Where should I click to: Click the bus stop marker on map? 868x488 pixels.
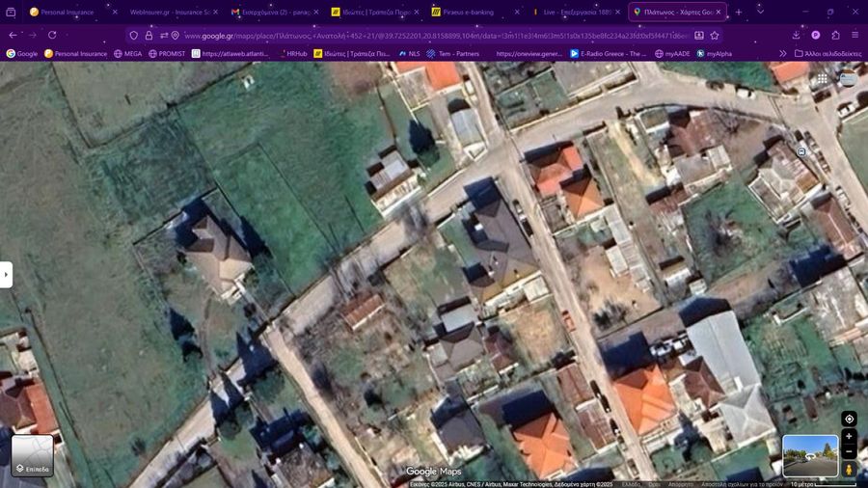[801, 152]
